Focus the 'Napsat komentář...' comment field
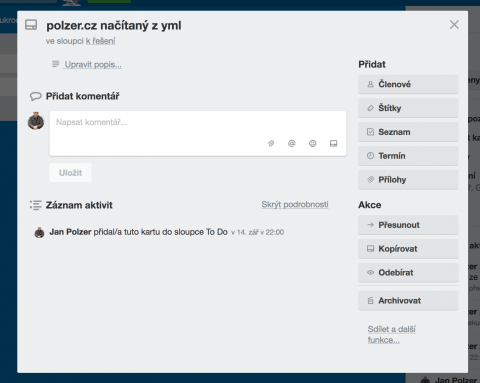This screenshot has height=383, width=480. (198, 133)
